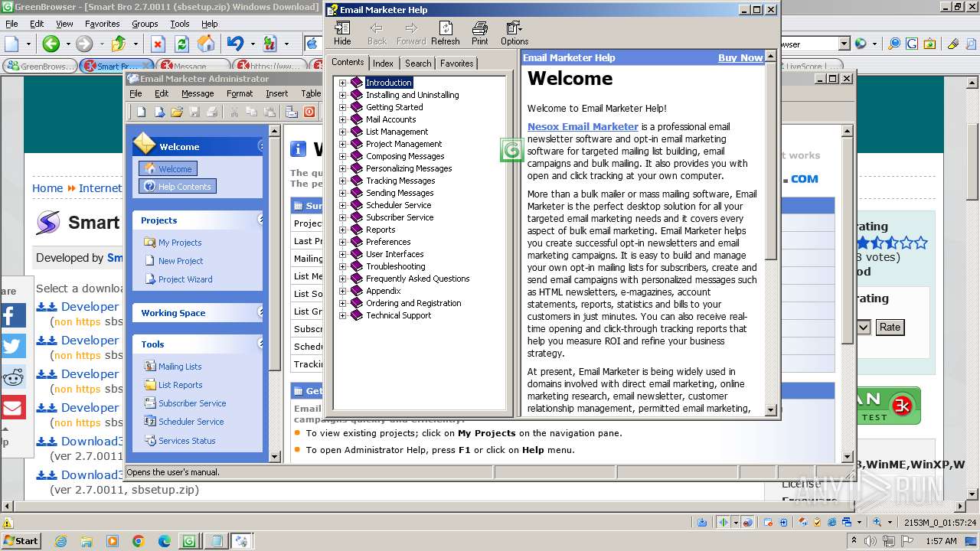Open the rating dropdown beside Rate button
The image size is (980, 551).
[x=863, y=327]
